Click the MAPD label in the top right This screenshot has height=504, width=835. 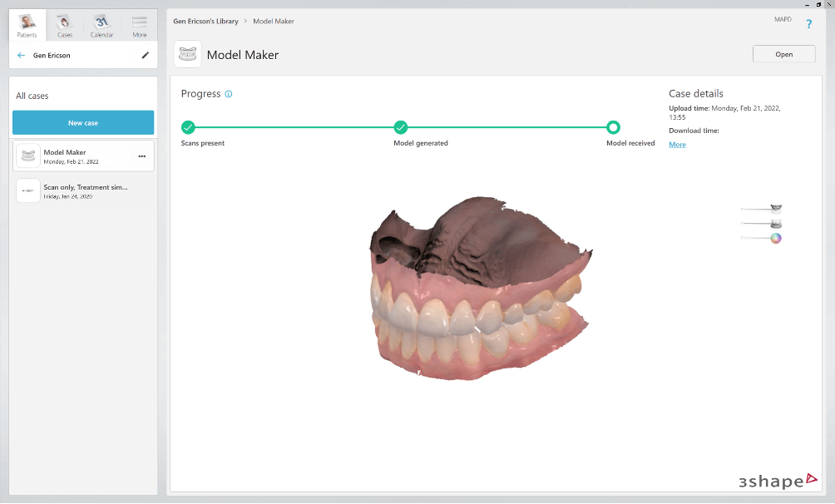[783, 19]
